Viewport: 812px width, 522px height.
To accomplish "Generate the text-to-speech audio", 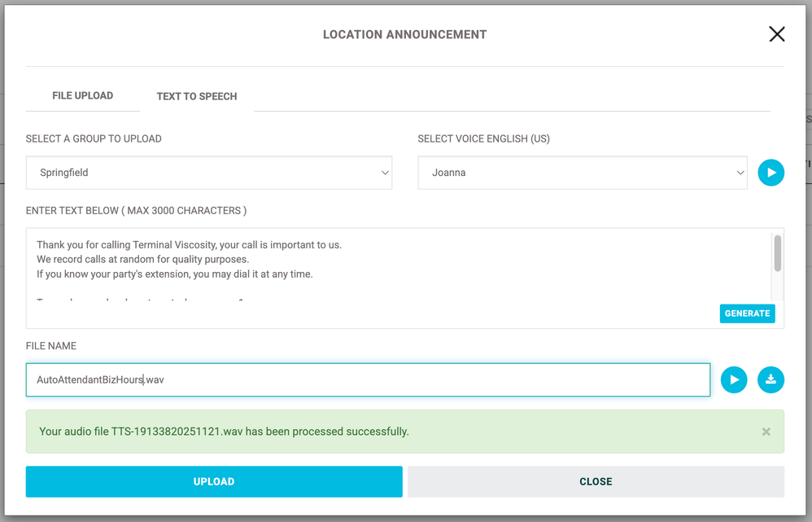I will pos(747,314).
